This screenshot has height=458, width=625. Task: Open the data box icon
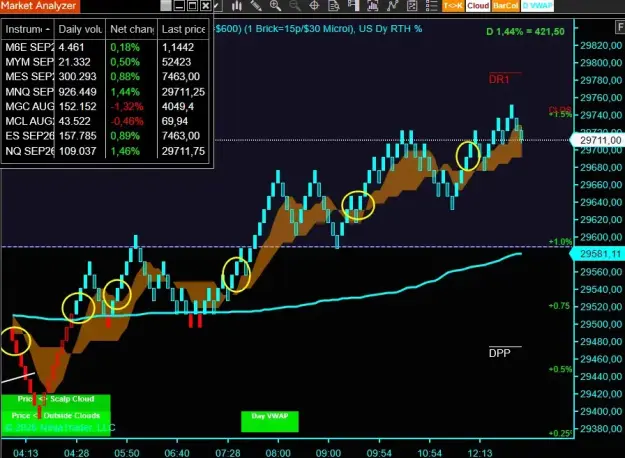334,6
